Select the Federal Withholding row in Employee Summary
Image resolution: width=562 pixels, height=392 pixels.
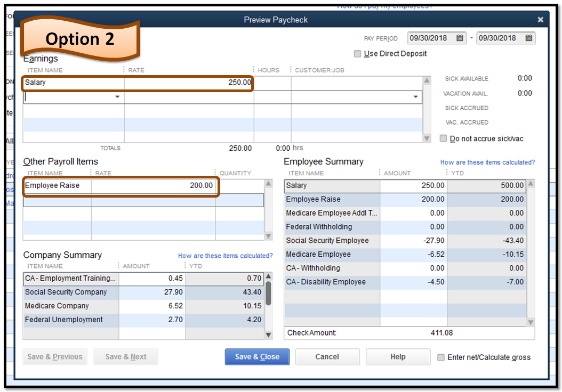pyautogui.click(x=331, y=226)
